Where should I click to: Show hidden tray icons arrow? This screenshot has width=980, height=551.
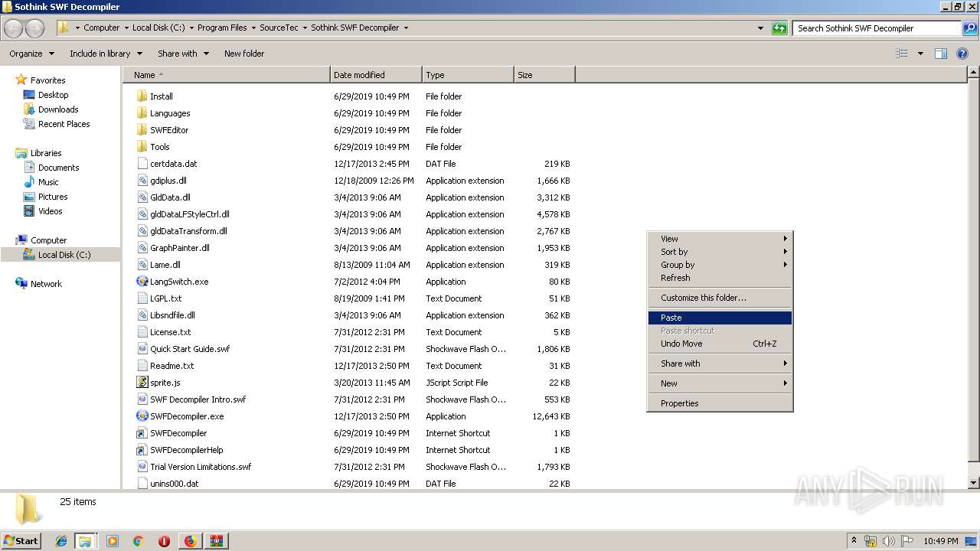pyautogui.click(x=854, y=540)
